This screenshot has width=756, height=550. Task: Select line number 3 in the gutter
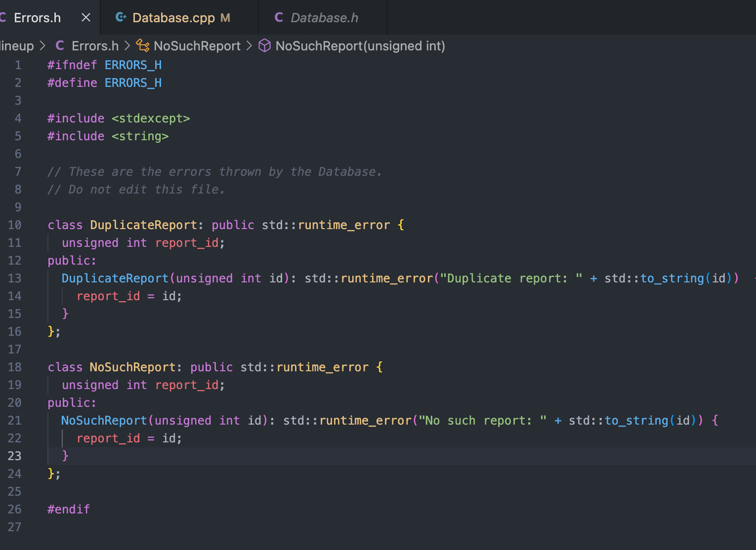(18, 101)
